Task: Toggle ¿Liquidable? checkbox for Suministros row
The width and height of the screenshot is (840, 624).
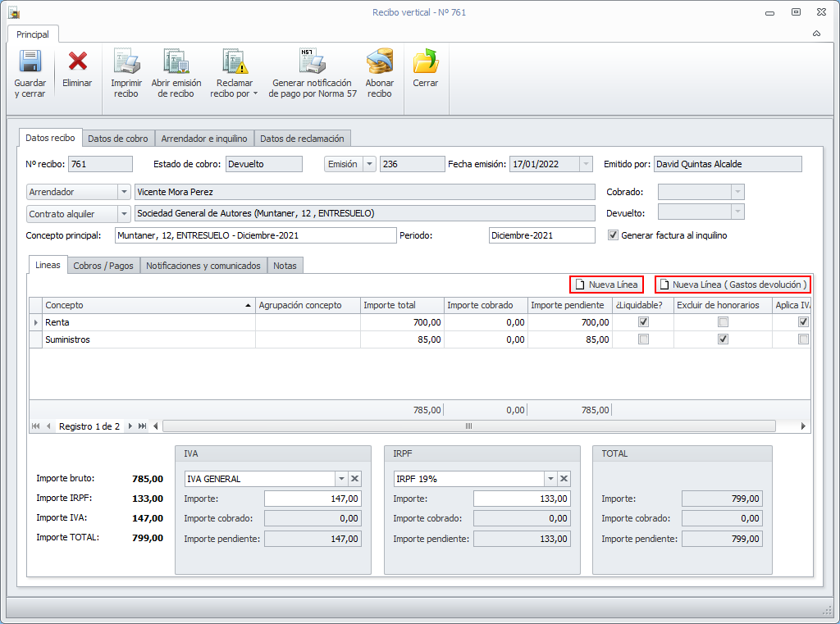Action: click(x=643, y=339)
